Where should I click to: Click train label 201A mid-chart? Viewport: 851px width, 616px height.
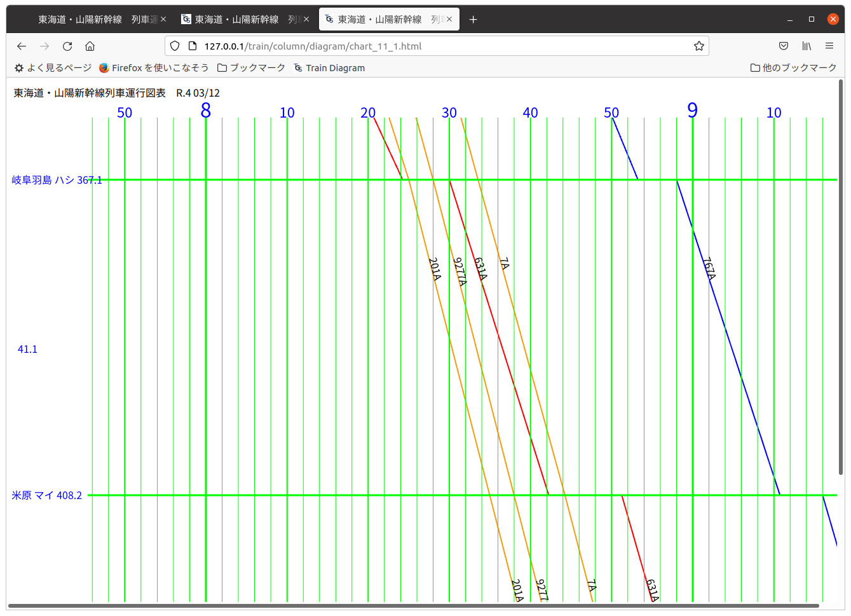point(435,269)
